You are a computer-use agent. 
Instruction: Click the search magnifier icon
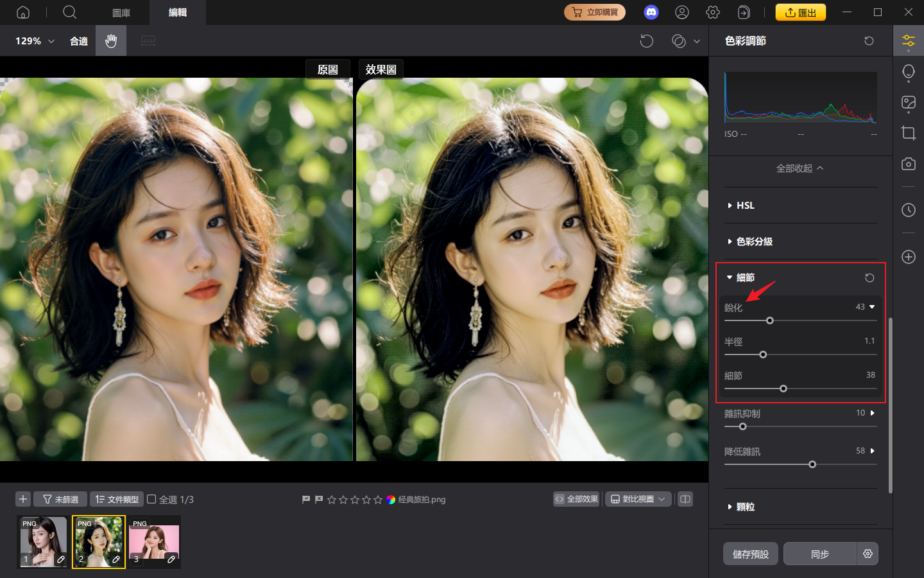pos(69,12)
